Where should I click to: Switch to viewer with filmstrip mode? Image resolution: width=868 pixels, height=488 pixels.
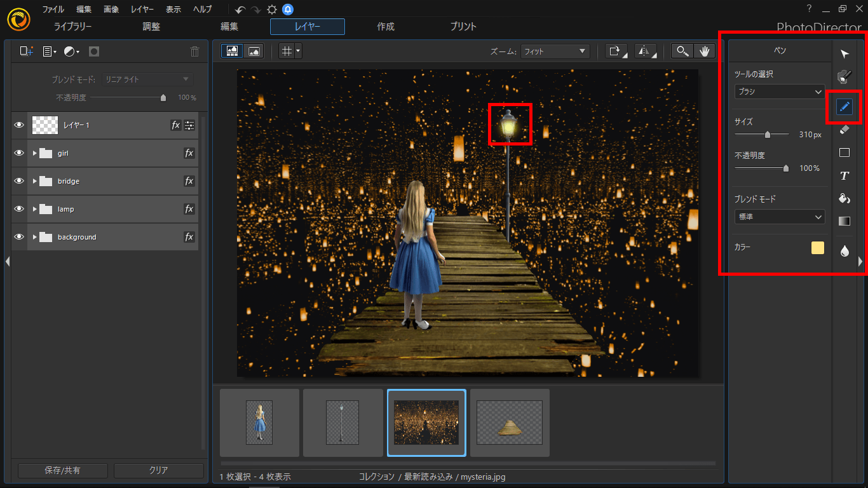[x=232, y=51]
